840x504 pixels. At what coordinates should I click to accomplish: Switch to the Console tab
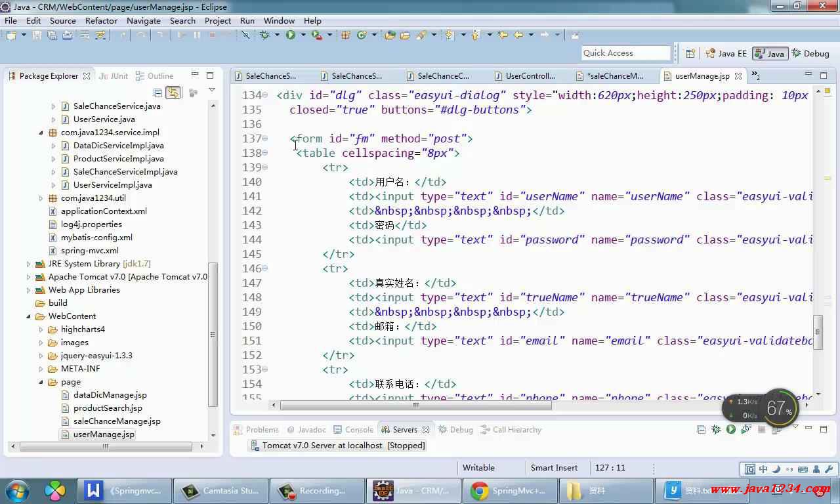click(x=353, y=430)
